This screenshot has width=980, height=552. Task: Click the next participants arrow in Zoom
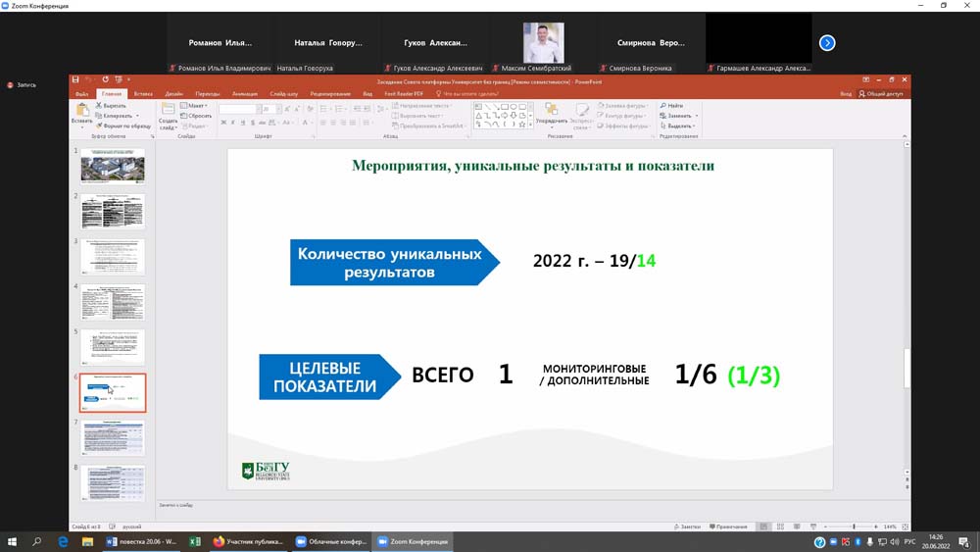[827, 43]
